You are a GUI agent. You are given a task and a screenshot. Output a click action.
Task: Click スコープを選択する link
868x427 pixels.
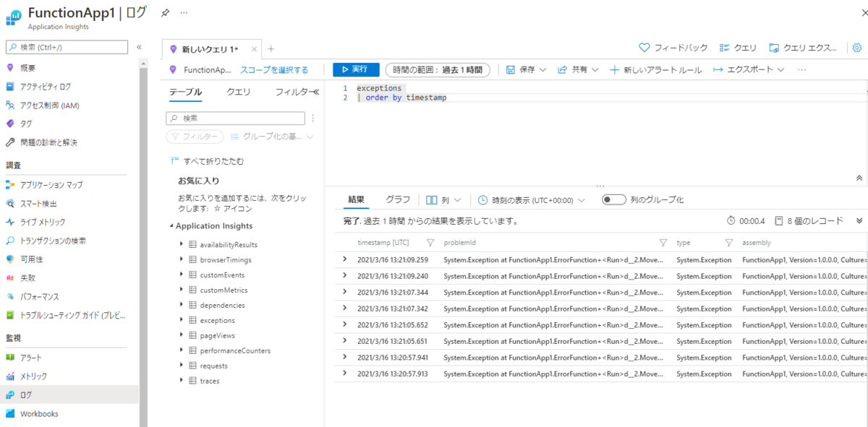coord(274,70)
